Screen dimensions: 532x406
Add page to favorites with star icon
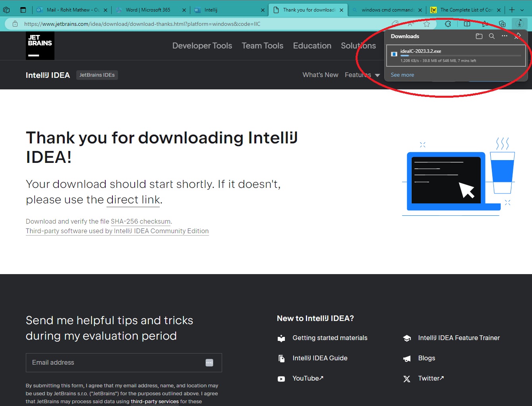click(x=427, y=24)
